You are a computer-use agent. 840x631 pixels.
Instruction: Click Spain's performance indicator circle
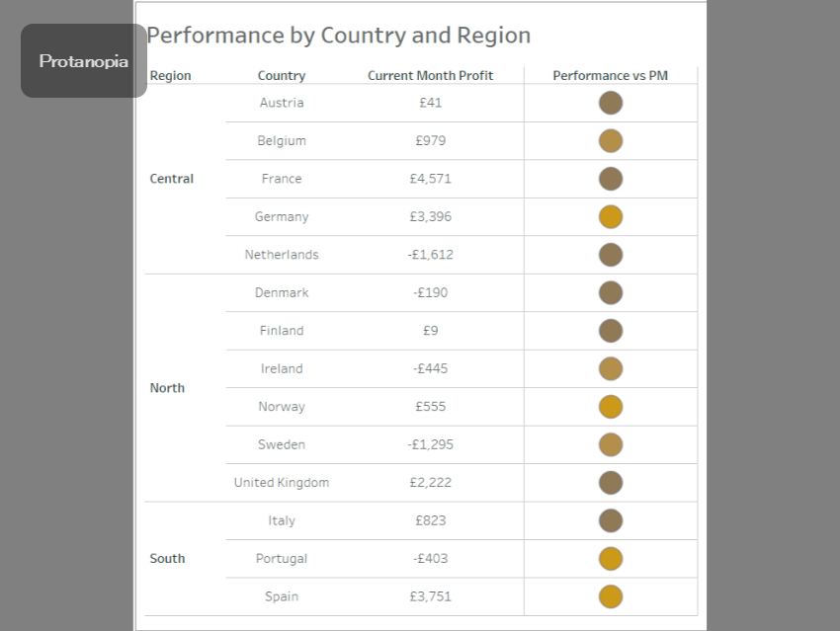tap(611, 596)
